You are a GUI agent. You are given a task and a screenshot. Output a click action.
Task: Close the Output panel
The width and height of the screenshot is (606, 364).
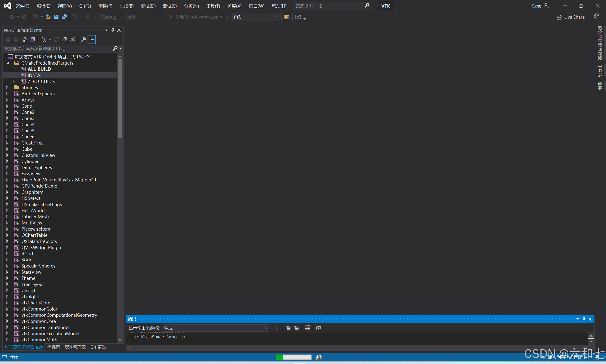(590, 319)
